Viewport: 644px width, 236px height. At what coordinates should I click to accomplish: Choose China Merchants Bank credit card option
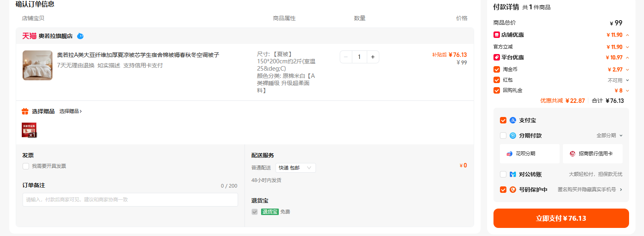pos(593,154)
